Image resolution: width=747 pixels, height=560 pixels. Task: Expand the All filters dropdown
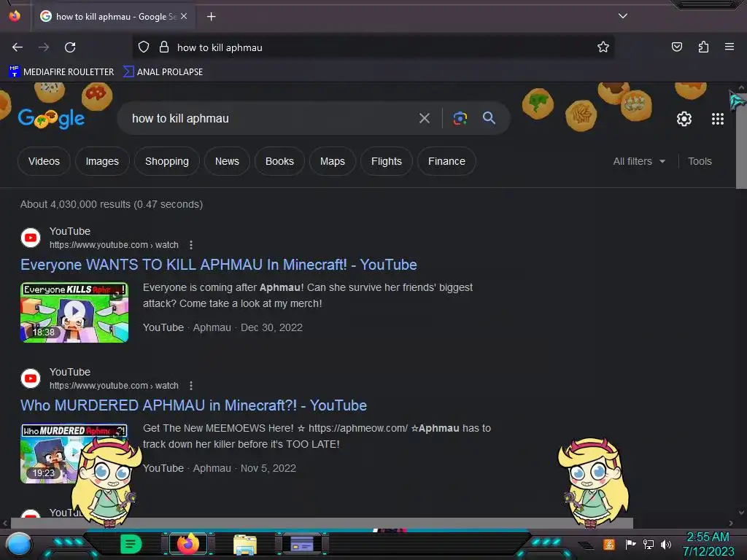[639, 161]
